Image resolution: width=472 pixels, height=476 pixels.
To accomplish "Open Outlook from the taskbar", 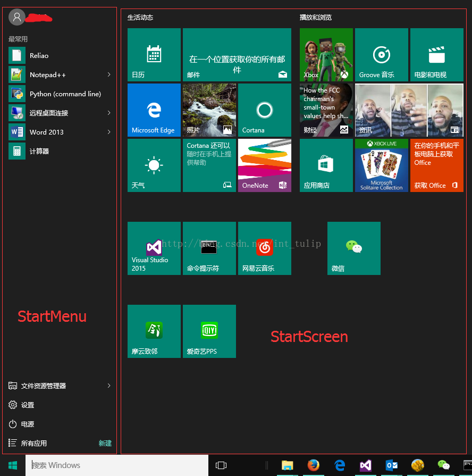I will point(392,465).
